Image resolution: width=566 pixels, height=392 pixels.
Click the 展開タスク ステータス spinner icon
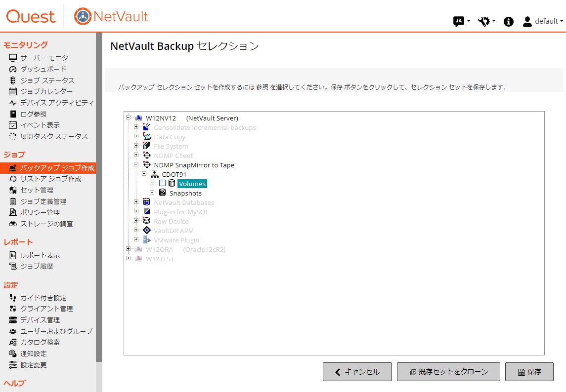(13, 136)
